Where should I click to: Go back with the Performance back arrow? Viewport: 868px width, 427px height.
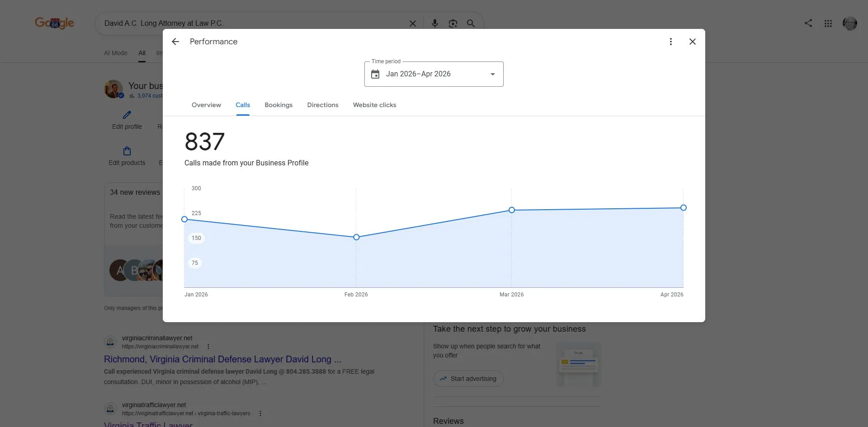[x=175, y=42]
